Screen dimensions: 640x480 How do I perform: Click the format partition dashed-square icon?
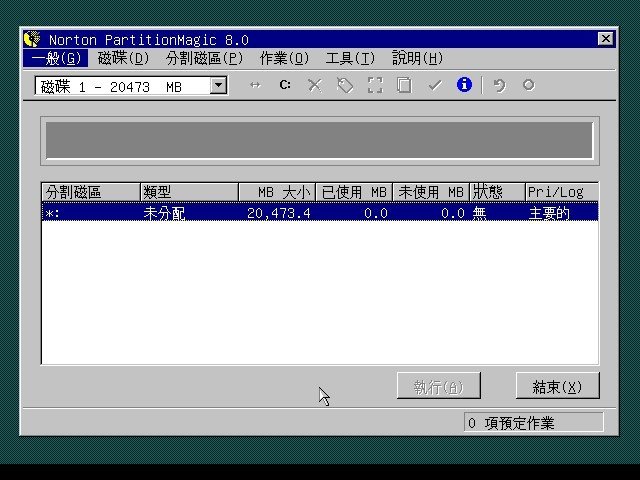(375, 85)
